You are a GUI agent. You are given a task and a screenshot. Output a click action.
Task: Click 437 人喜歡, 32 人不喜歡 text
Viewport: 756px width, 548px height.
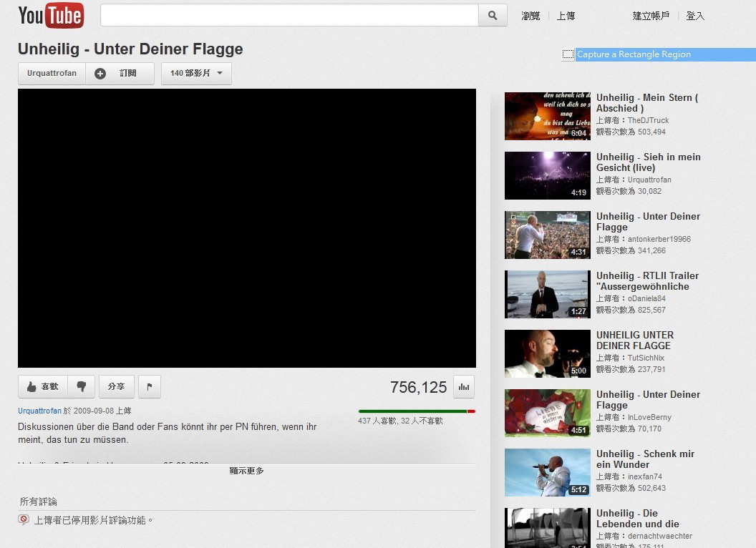tap(400, 421)
